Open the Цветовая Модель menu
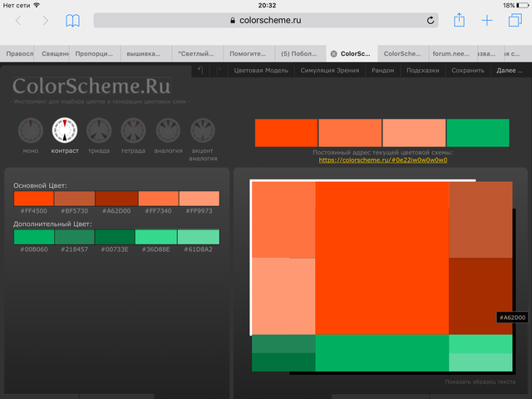 pyautogui.click(x=261, y=71)
